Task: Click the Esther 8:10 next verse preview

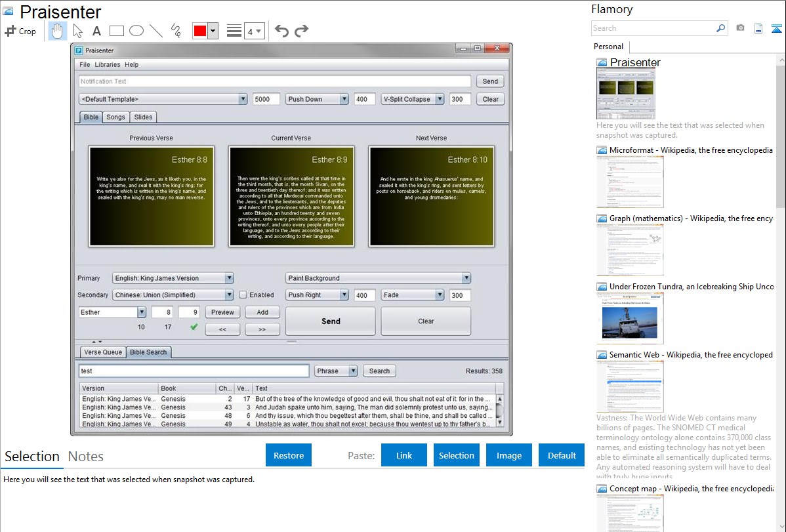Action: (431, 196)
